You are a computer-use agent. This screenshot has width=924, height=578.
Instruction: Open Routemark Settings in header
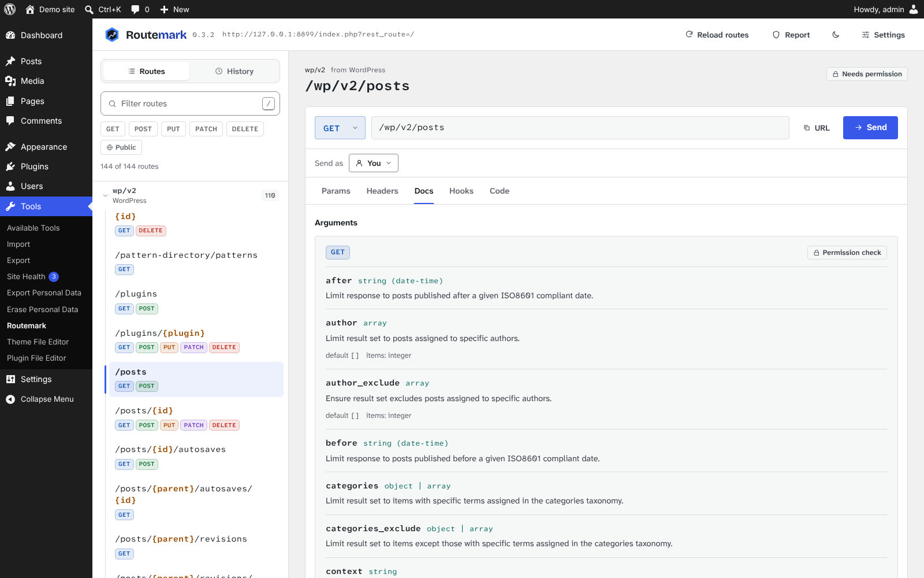click(x=883, y=35)
